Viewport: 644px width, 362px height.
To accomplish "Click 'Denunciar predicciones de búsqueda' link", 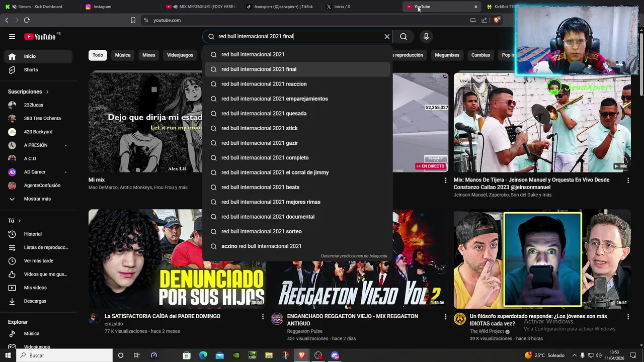I will pos(354,256).
